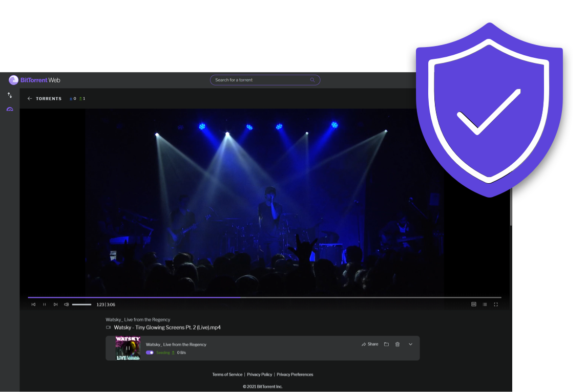The height and width of the screenshot is (392, 586).
Task: Open the playlist list icon
Action: (485, 304)
